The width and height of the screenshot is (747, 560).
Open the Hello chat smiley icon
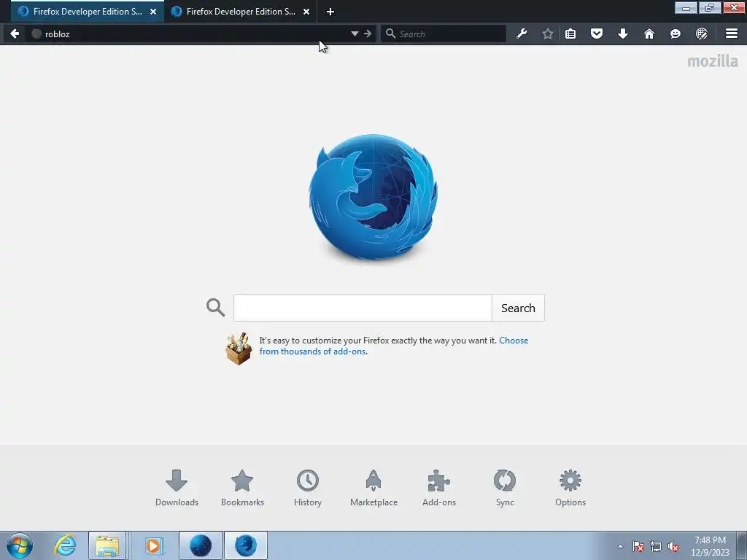pos(675,34)
